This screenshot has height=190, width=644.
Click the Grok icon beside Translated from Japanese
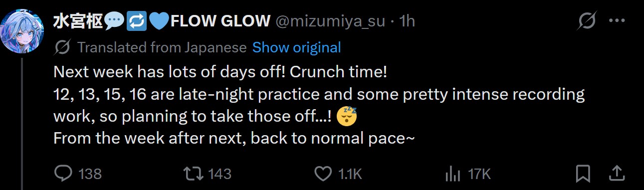click(62, 47)
